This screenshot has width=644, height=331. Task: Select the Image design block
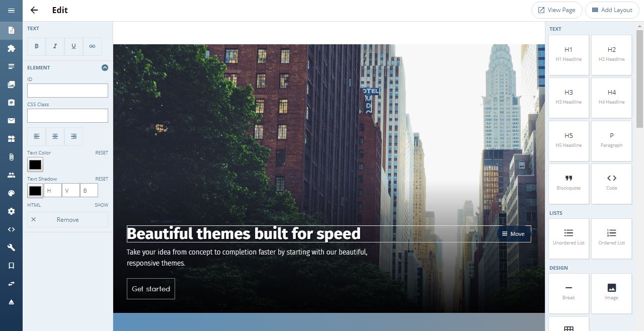611,293
